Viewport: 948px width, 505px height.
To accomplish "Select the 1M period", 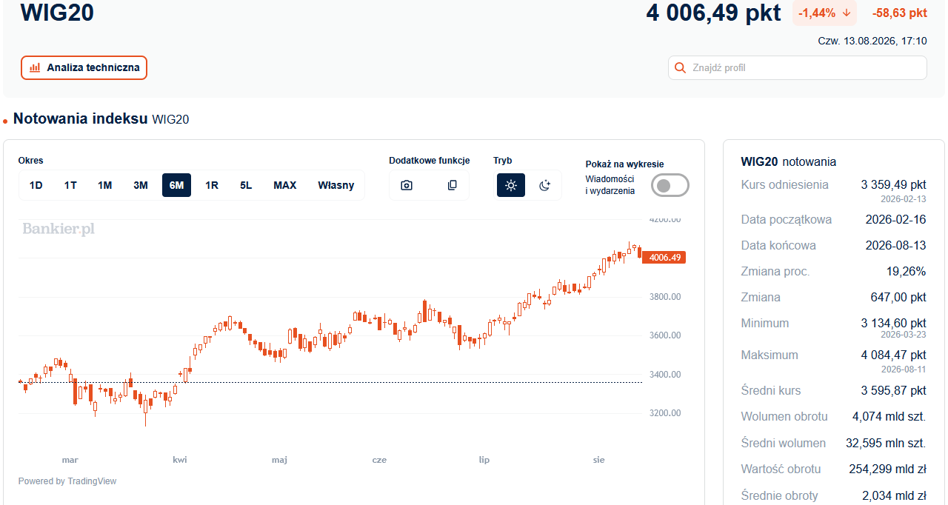I will 105,185.
